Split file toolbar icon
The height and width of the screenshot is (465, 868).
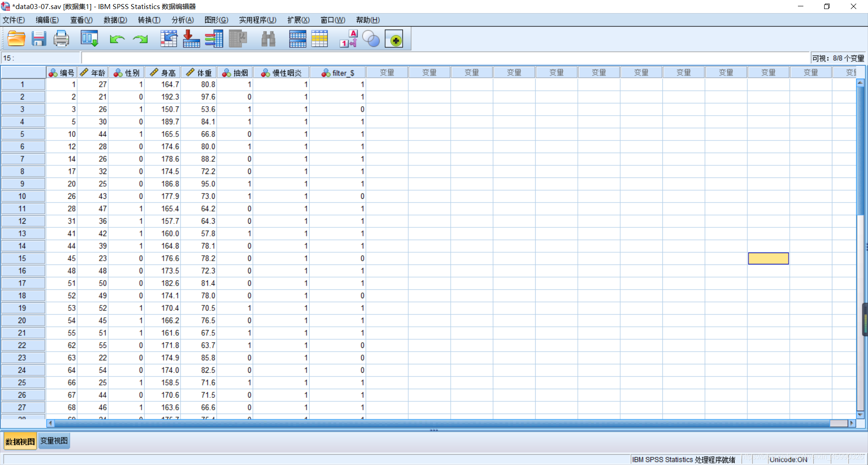coord(297,39)
